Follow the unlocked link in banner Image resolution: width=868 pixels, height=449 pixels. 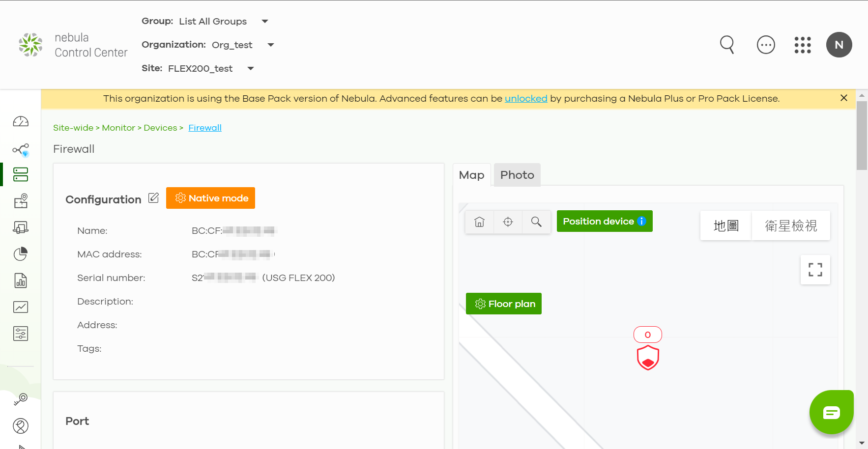pos(526,98)
